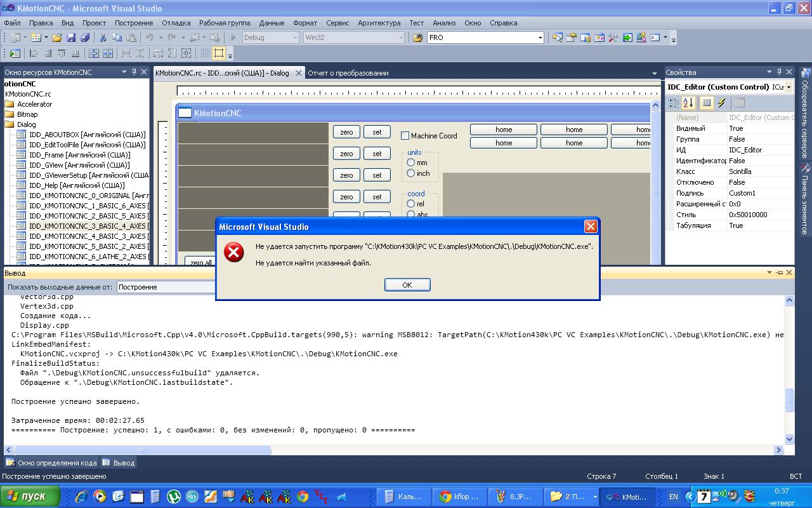Switch to the Kflop Chrome taskbar window
This screenshot has height=508, width=812.
461,497
